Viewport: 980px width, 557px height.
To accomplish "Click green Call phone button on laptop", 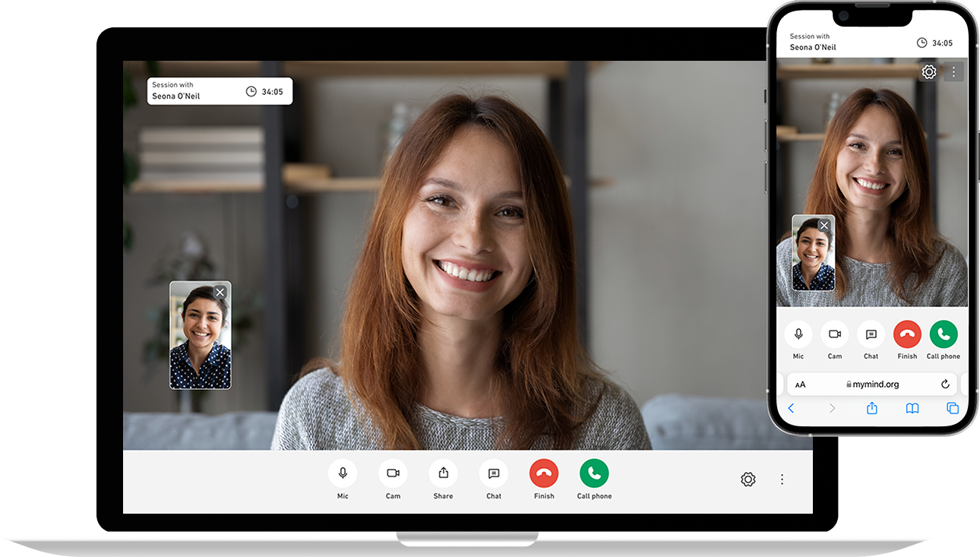I will click(594, 473).
